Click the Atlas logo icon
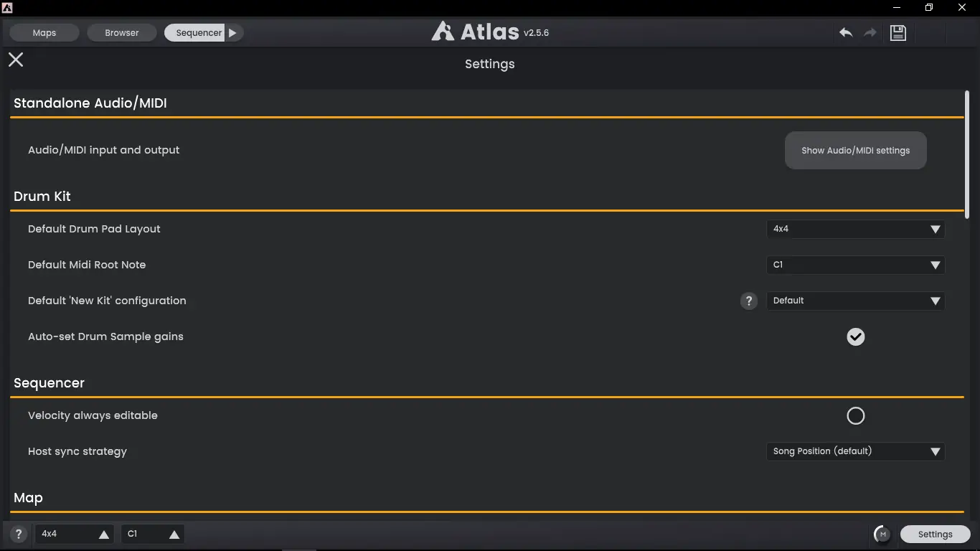The height and width of the screenshot is (551, 980). pyautogui.click(x=443, y=32)
